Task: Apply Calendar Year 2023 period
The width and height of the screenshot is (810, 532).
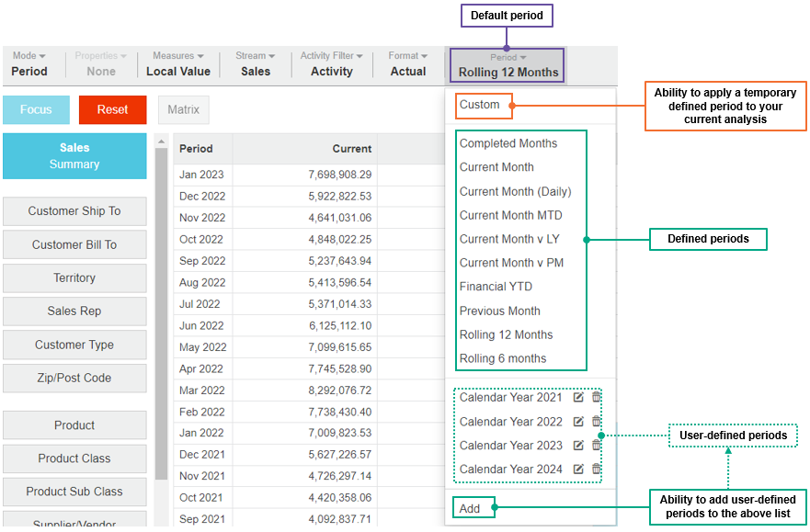Action: [x=510, y=446]
